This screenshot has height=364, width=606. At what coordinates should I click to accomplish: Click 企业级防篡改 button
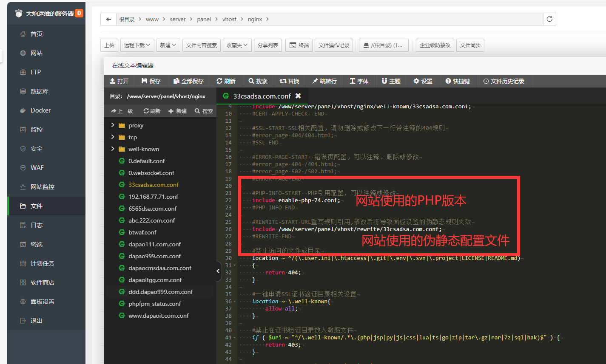point(435,45)
